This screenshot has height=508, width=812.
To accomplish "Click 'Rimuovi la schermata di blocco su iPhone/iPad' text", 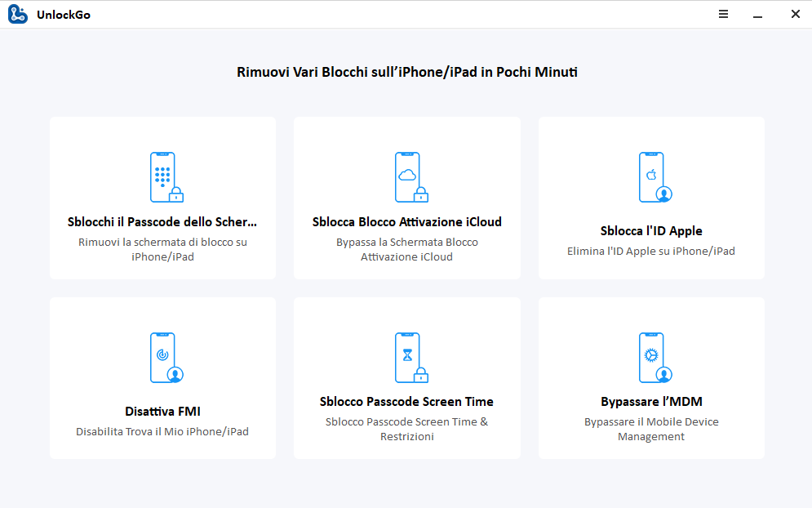I will click(x=162, y=249).
